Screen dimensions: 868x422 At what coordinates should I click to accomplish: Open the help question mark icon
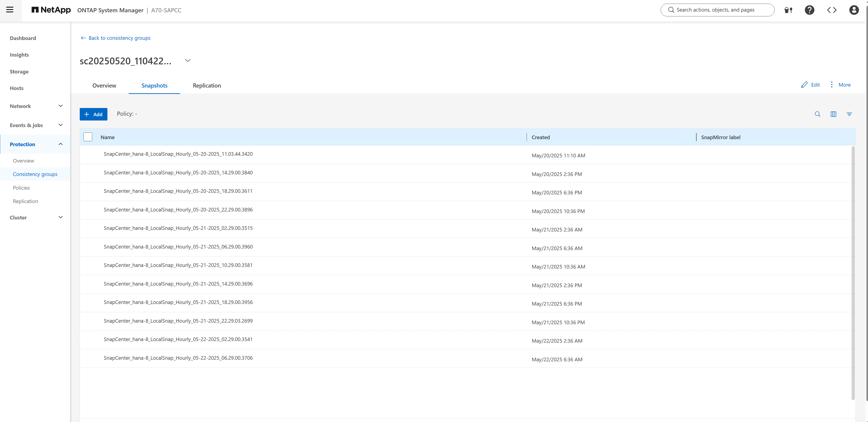click(809, 10)
